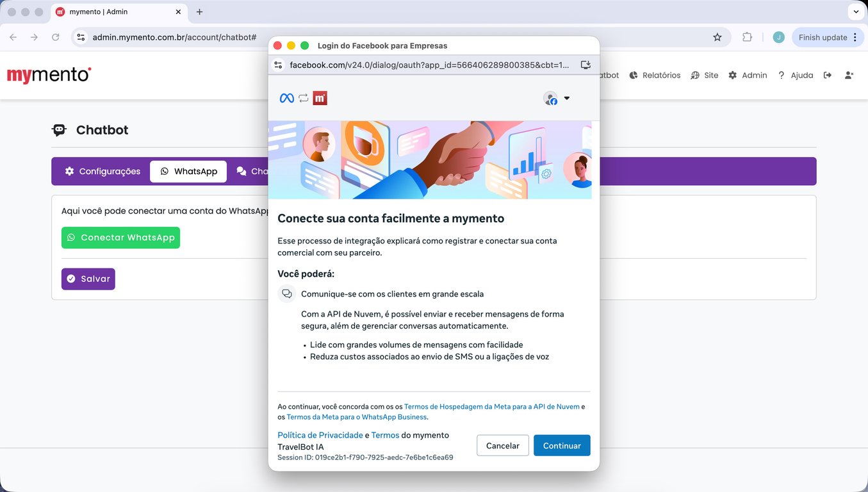This screenshot has width=868, height=492.
Task: Click the Finish update button
Action: (x=823, y=37)
